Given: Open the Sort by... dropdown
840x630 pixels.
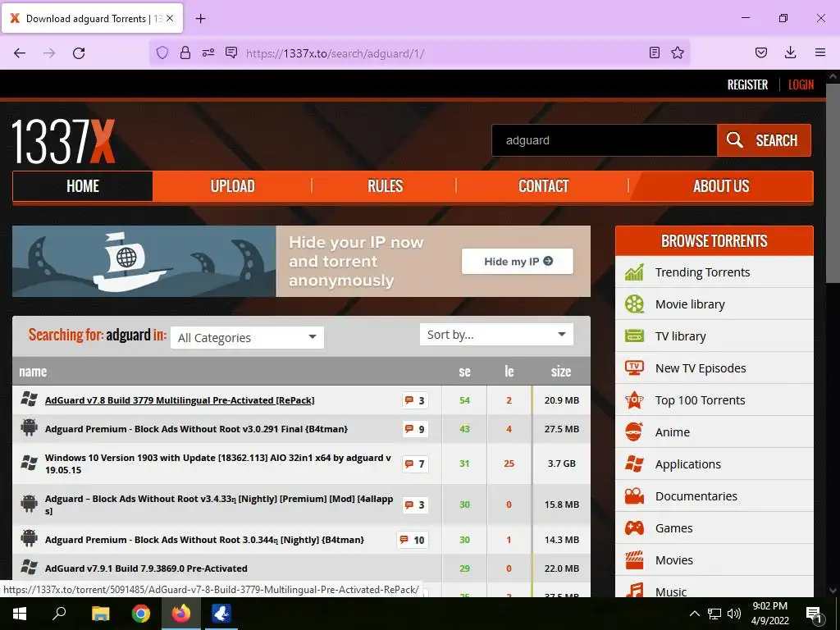Looking at the screenshot, I should [496, 335].
